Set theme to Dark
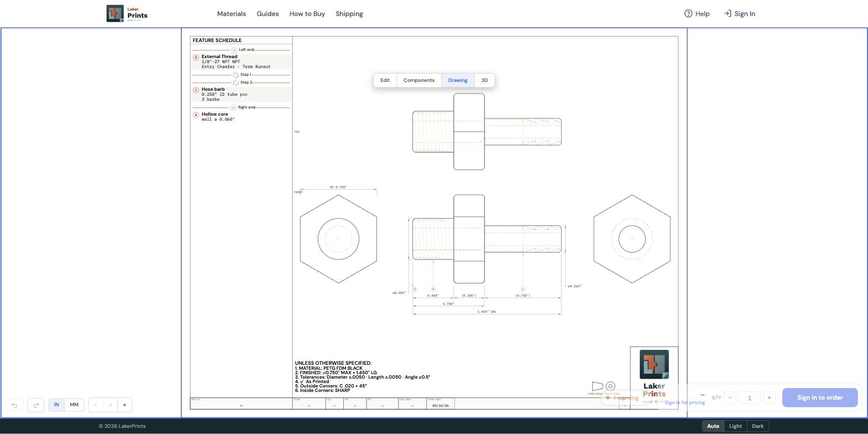This screenshot has height=434, width=868. pyautogui.click(x=758, y=426)
